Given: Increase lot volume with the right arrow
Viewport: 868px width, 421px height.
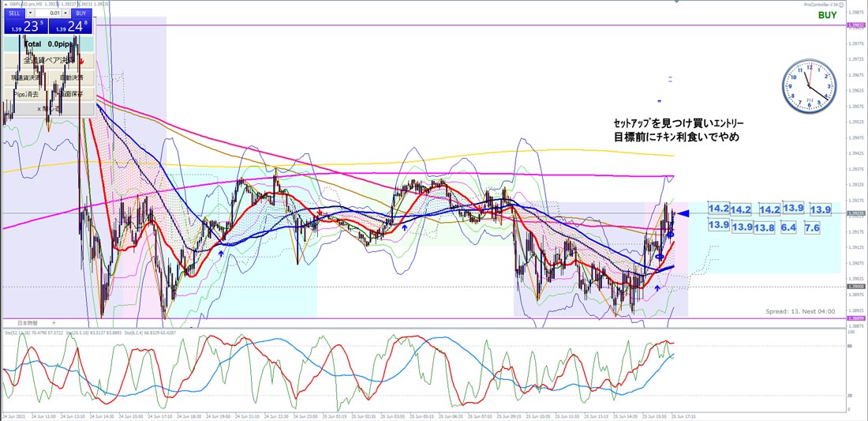Looking at the screenshot, I should tap(66, 12).
